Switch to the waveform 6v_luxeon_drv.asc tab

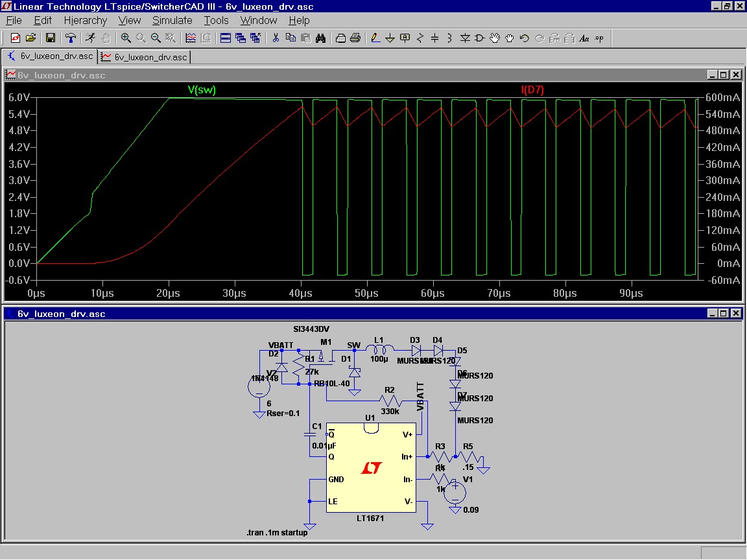[x=145, y=57]
